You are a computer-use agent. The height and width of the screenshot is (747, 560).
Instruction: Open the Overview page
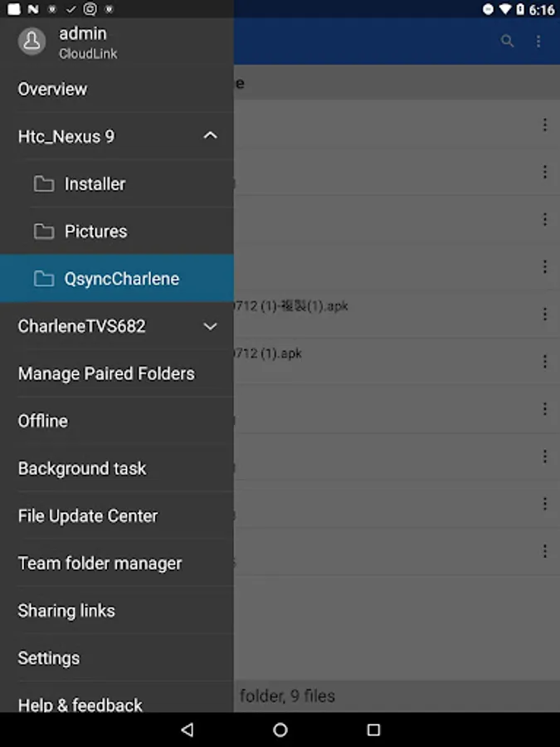53,89
